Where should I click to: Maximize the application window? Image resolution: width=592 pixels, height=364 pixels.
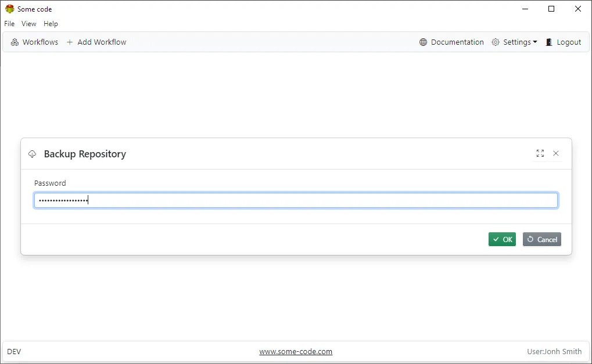pyautogui.click(x=551, y=9)
